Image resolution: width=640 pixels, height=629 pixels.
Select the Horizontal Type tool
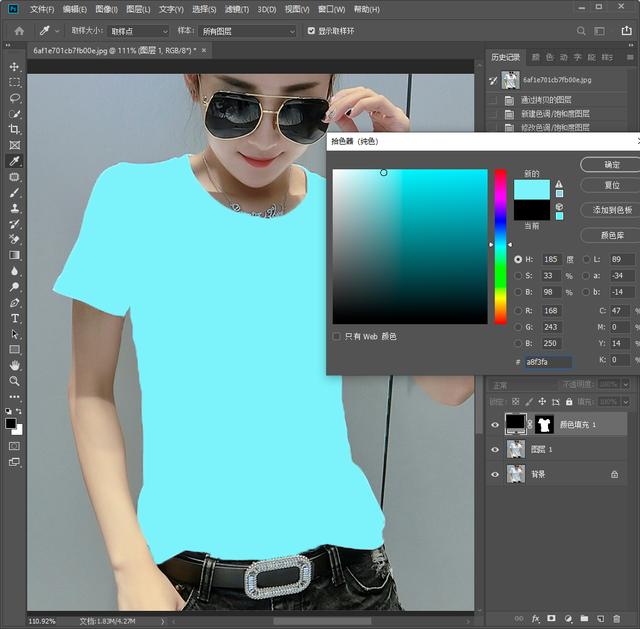click(x=14, y=318)
